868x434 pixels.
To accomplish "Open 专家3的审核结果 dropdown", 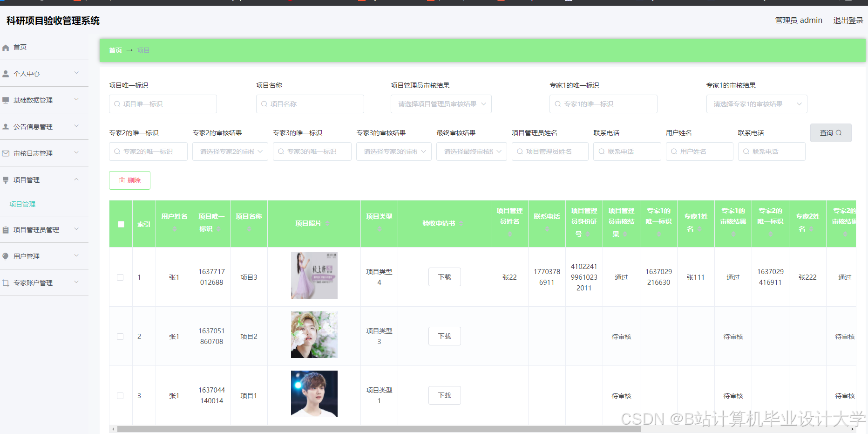I will [x=394, y=152].
